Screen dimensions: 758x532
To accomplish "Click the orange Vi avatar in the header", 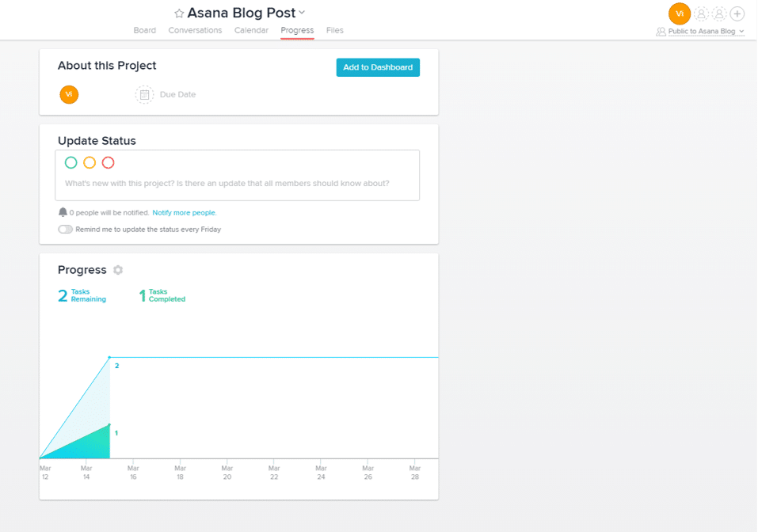I will [x=679, y=13].
